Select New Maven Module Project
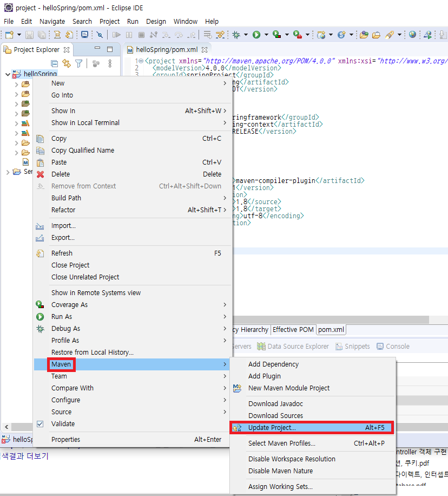This screenshot has height=496, width=448. point(313,388)
